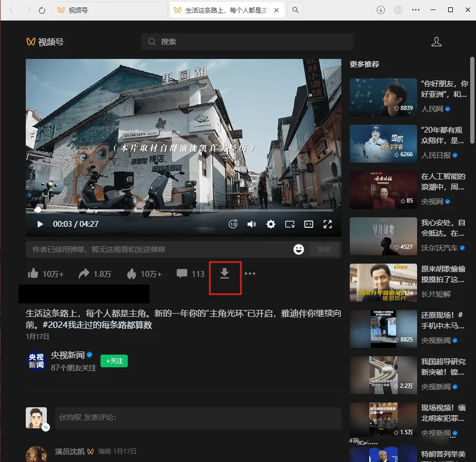This screenshot has height=462, width=476.
Task: Toggle picture-in-picture mini player
Action: click(x=290, y=224)
